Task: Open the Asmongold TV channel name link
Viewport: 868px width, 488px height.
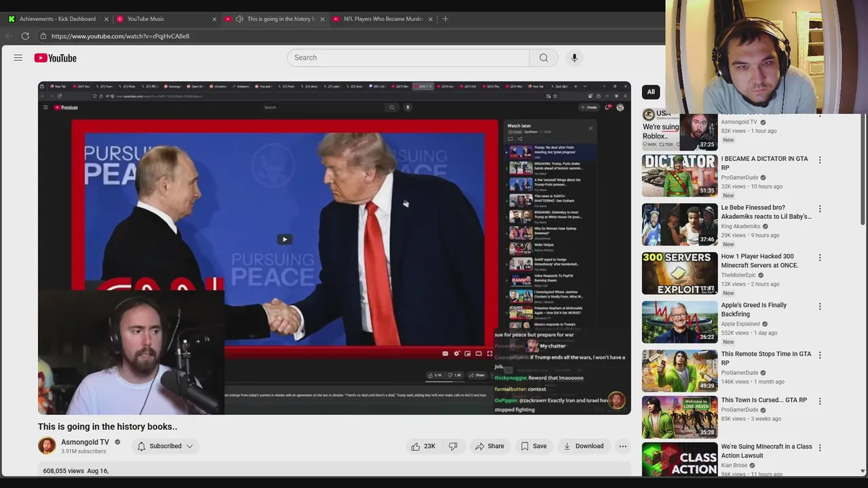Action: (x=85, y=442)
